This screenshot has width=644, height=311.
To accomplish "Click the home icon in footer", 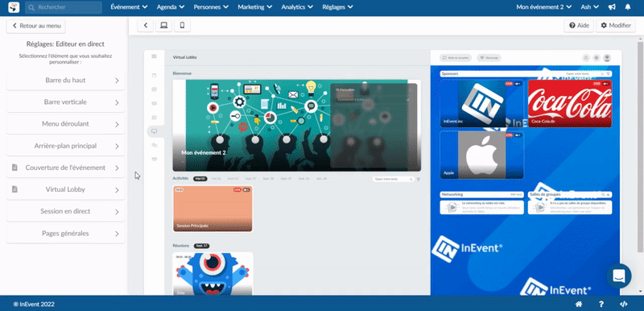I will click(x=579, y=305).
